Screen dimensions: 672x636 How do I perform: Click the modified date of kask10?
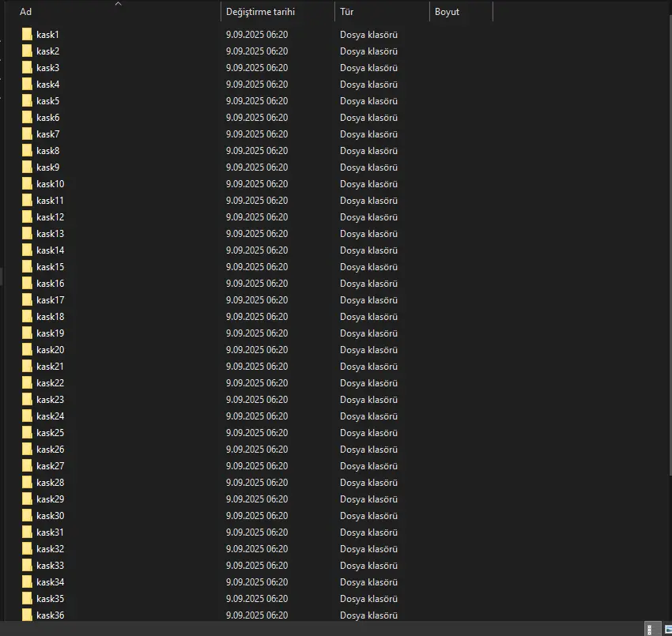pos(256,184)
